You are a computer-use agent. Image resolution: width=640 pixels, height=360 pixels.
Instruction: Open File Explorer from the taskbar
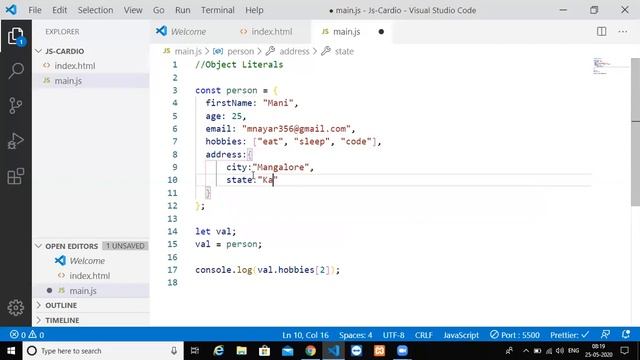point(242,351)
